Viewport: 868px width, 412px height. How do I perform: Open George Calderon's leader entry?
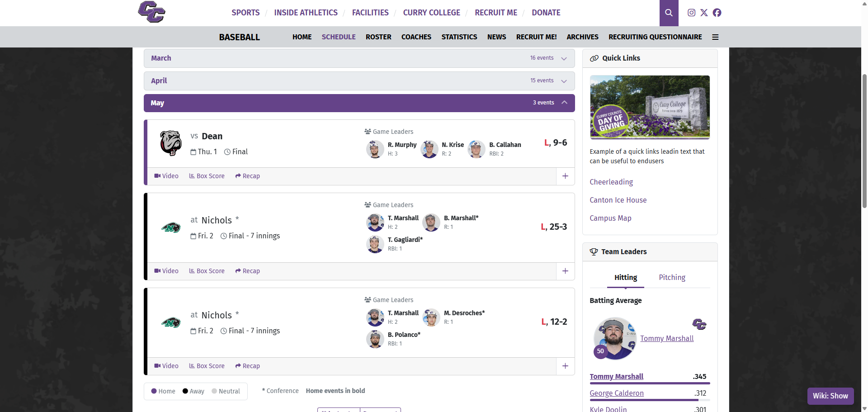pos(617,393)
